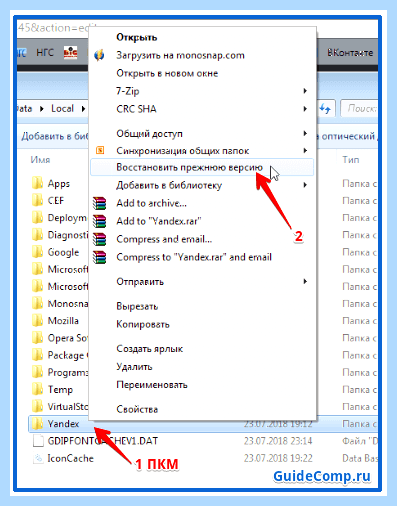Click the GDIPFONTCACHEV1.DAT file icon

point(38,441)
